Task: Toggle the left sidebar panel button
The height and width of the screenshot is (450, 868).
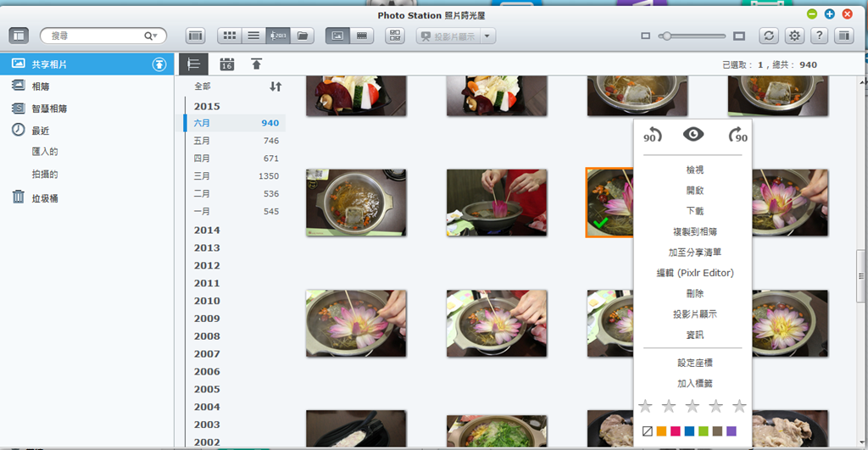Action: [19, 36]
